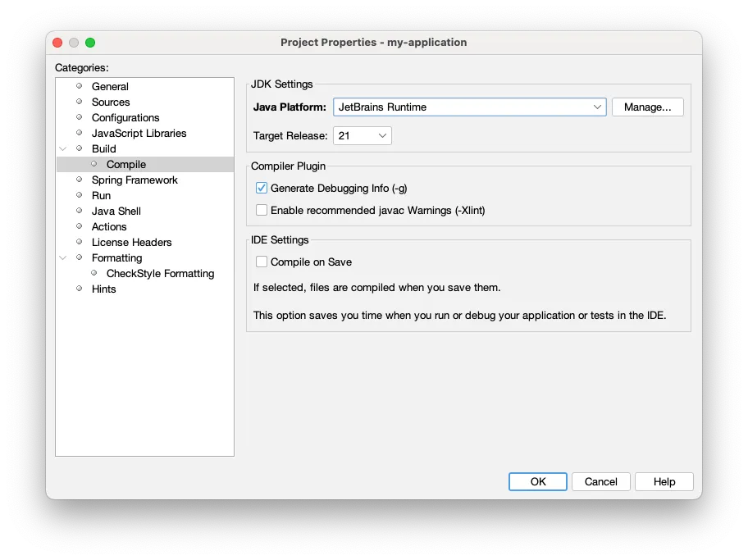Click the Hints node icon
The image size is (748, 560).
(80, 289)
